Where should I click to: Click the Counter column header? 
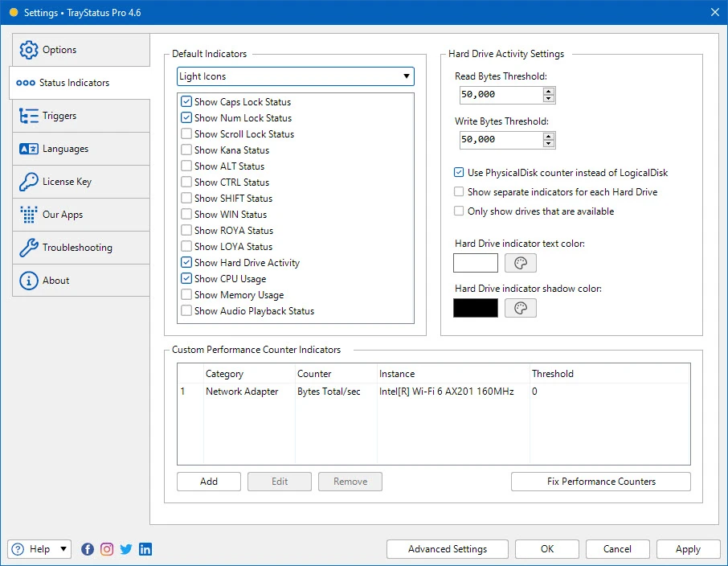336,374
